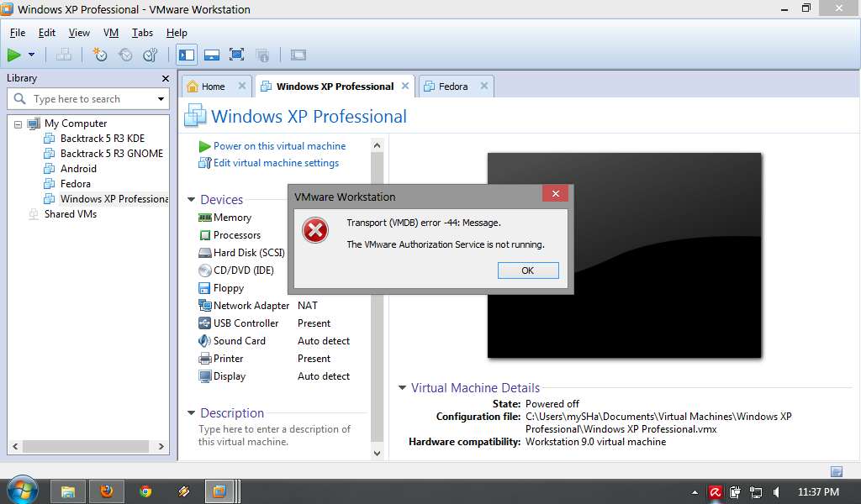Click the USB Controller device icon
The width and height of the screenshot is (861, 504).
point(205,323)
